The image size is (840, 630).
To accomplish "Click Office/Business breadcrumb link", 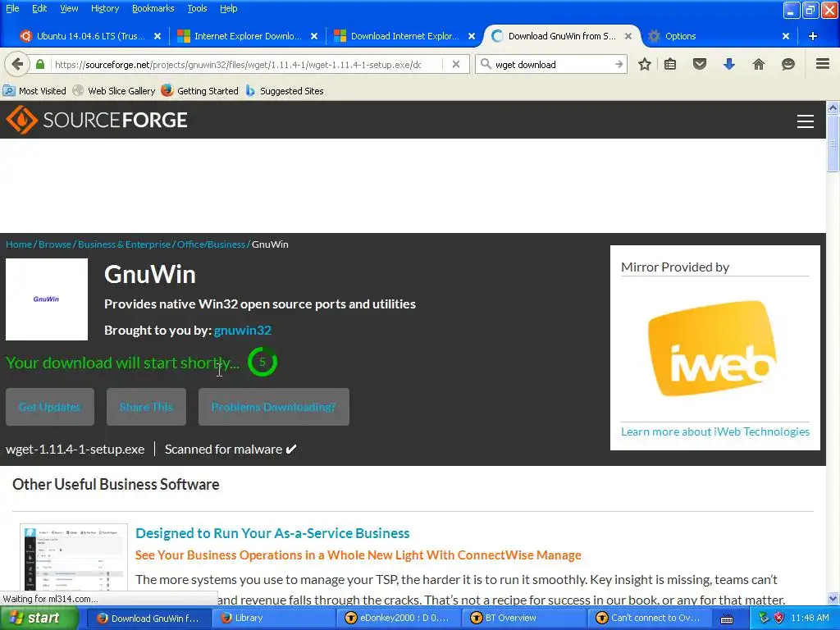I will (x=211, y=244).
